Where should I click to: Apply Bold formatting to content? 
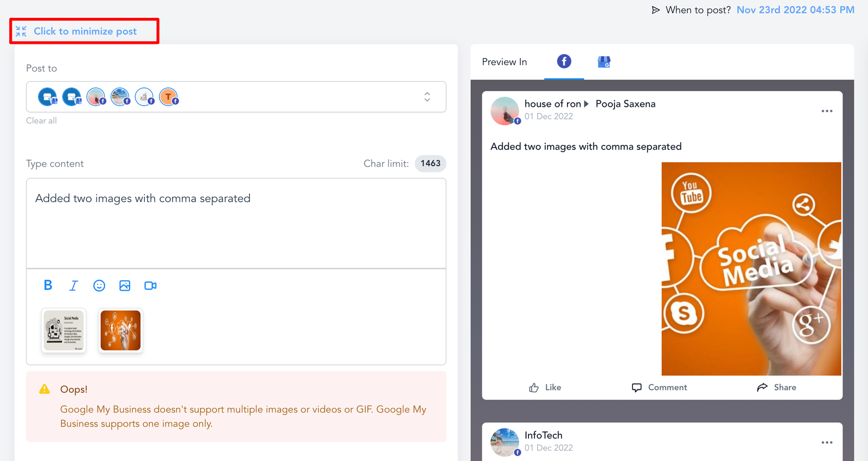point(48,285)
